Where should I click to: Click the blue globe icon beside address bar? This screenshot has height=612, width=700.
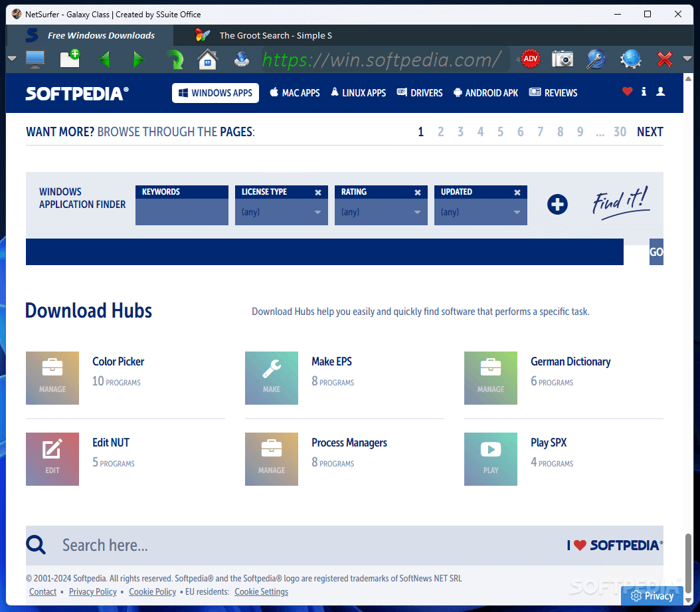click(242, 59)
